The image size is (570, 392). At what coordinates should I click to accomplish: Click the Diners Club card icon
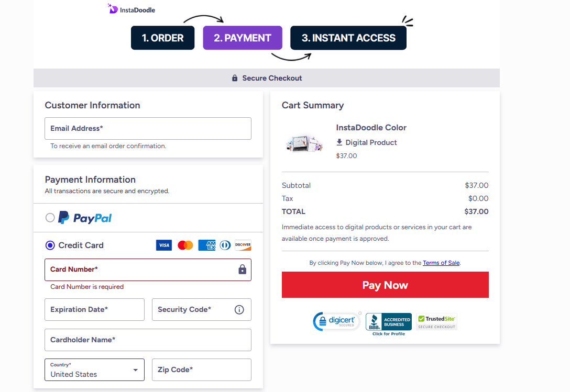[225, 245]
